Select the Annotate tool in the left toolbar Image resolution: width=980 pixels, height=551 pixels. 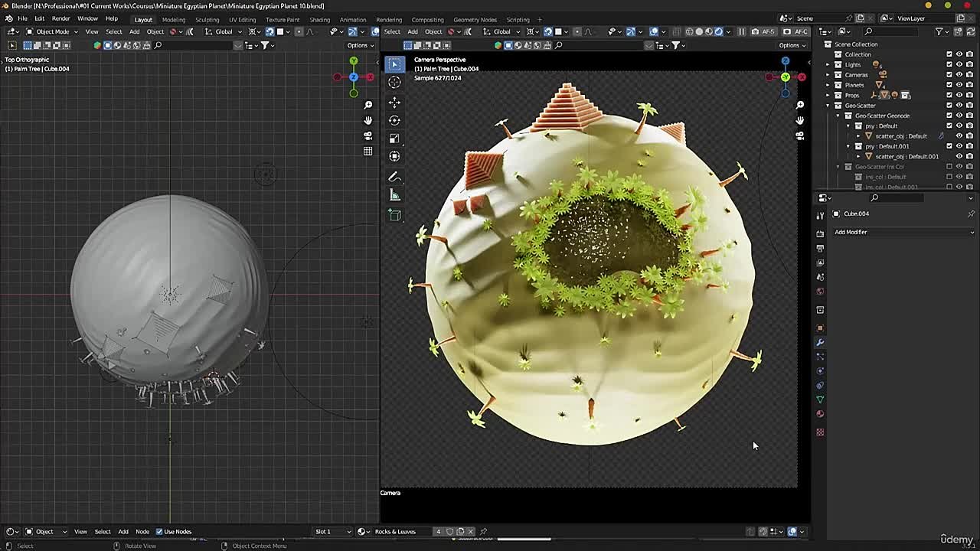pos(394,176)
